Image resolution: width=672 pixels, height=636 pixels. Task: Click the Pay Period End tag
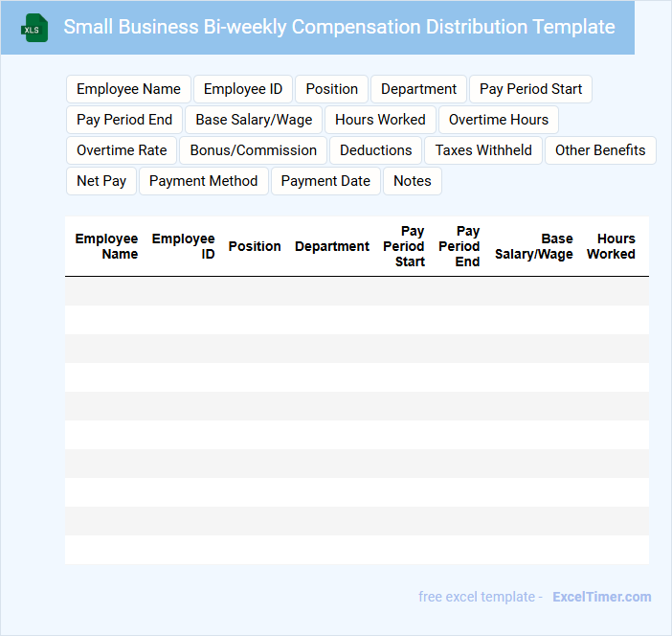tap(124, 120)
